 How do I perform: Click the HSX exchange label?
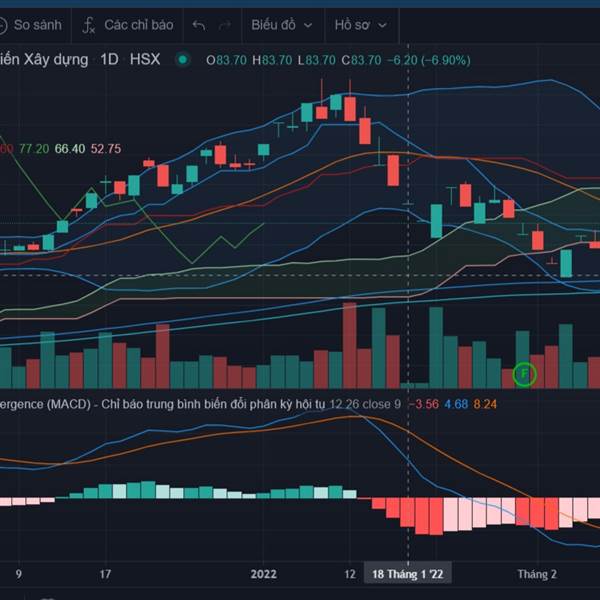click(145, 60)
